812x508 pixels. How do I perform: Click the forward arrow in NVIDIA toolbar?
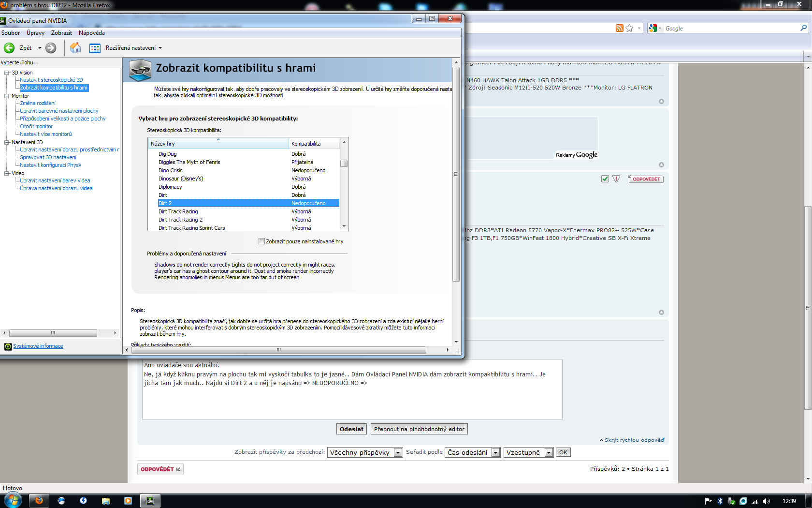click(51, 48)
